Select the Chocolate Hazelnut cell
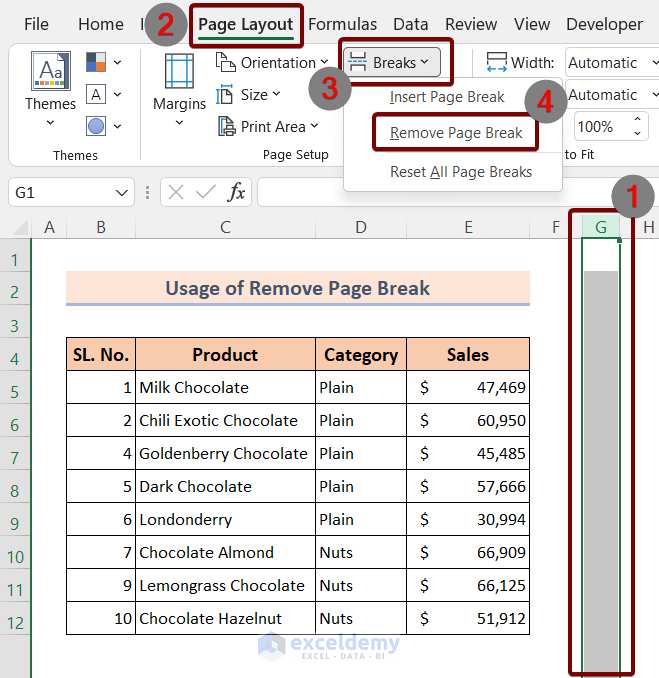This screenshot has width=659, height=678. click(225, 618)
